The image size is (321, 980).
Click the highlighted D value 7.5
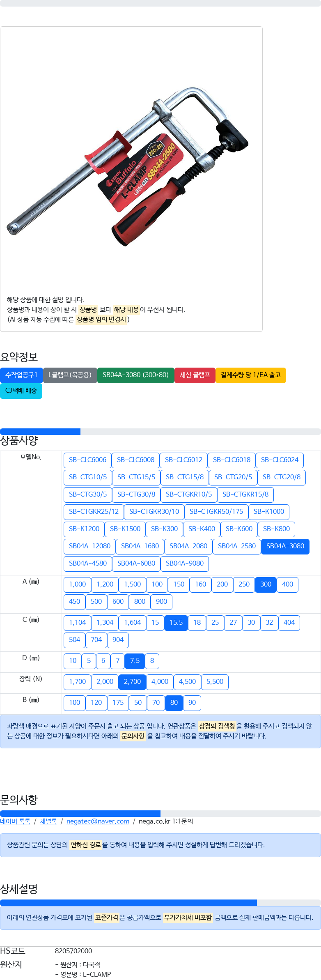(x=135, y=661)
